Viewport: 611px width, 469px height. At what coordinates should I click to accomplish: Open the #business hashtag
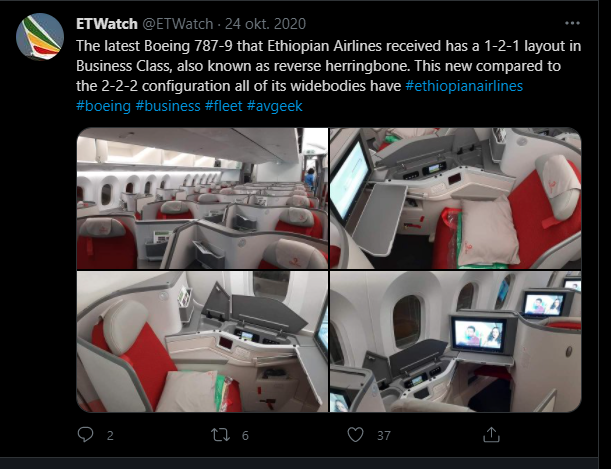coord(168,106)
